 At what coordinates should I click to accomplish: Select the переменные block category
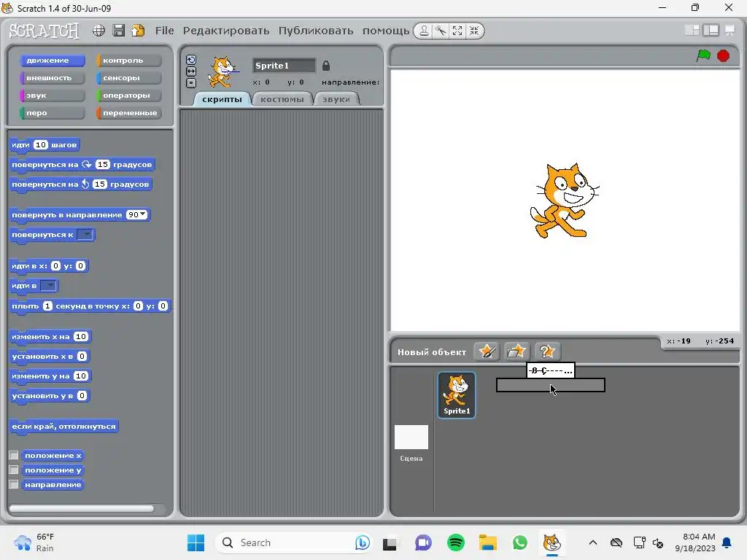128,113
